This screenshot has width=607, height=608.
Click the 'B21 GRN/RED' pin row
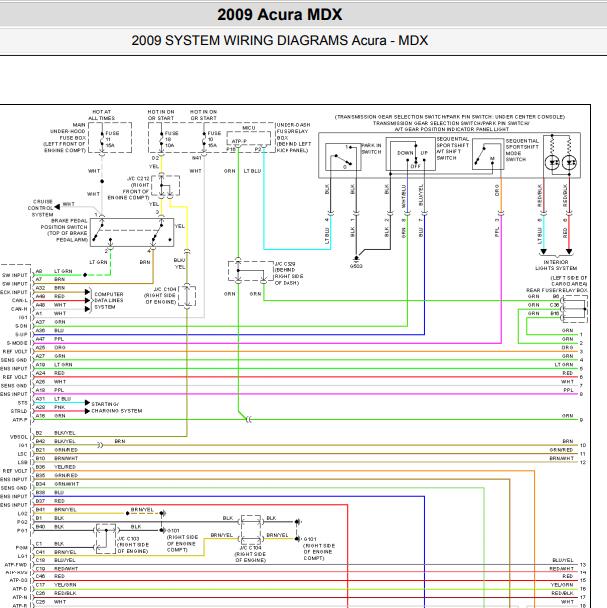[x=57, y=450]
